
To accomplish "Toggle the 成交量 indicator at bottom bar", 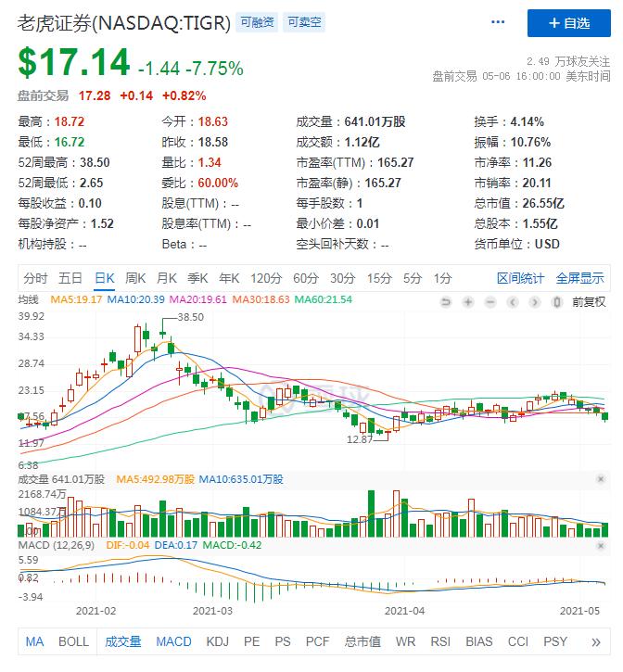I will 123,641.
